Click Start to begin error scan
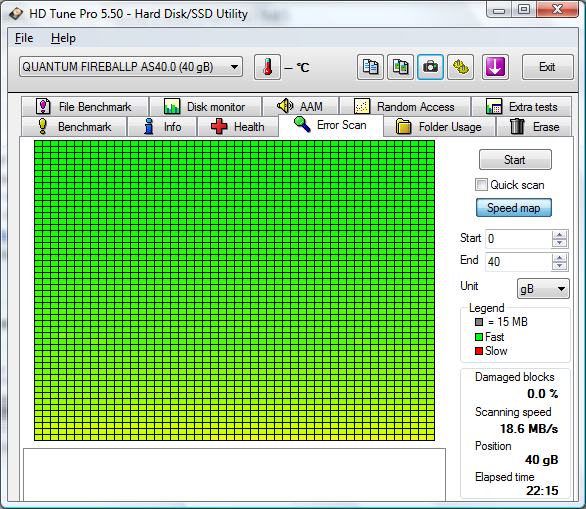Viewport: 586px width, 509px height. tap(515, 160)
